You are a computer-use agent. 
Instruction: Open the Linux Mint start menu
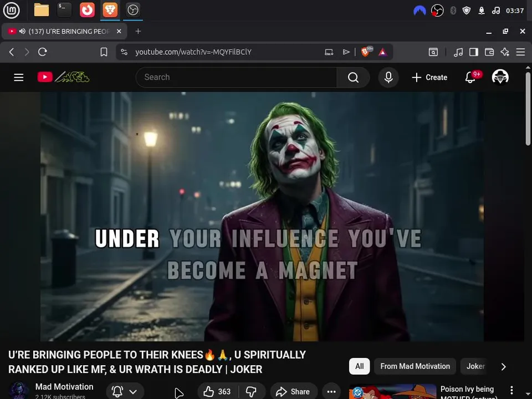pyautogui.click(x=11, y=10)
